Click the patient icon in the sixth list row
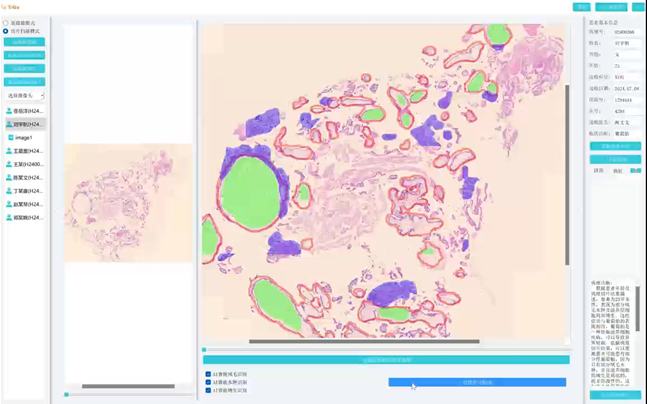 tap(9, 177)
